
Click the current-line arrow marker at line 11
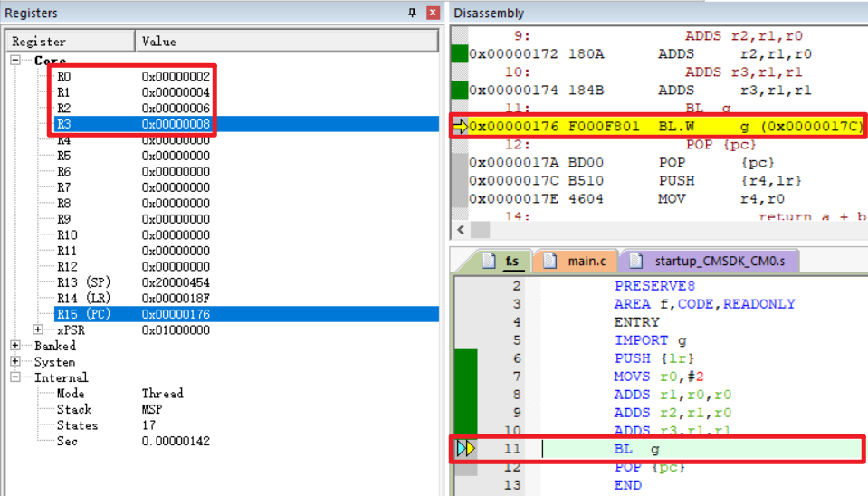(x=465, y=448)
